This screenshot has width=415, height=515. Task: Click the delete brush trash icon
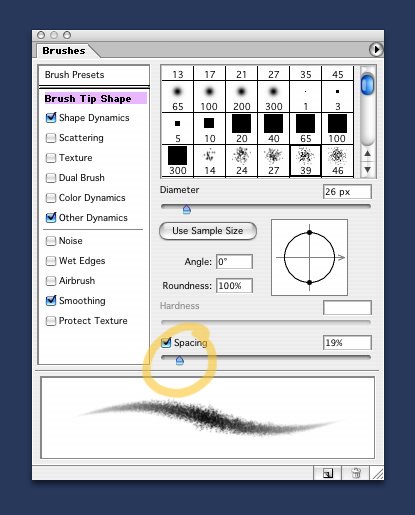(x=356, y=473)
